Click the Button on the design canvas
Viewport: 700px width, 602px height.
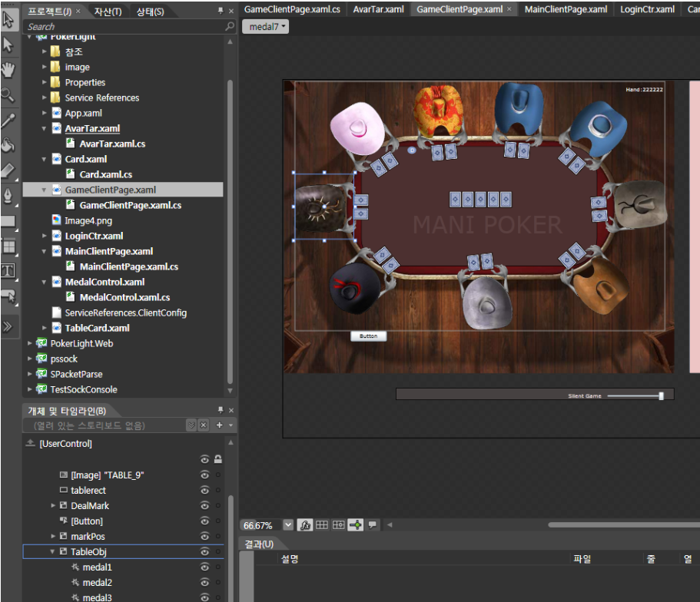click(369, 336)
